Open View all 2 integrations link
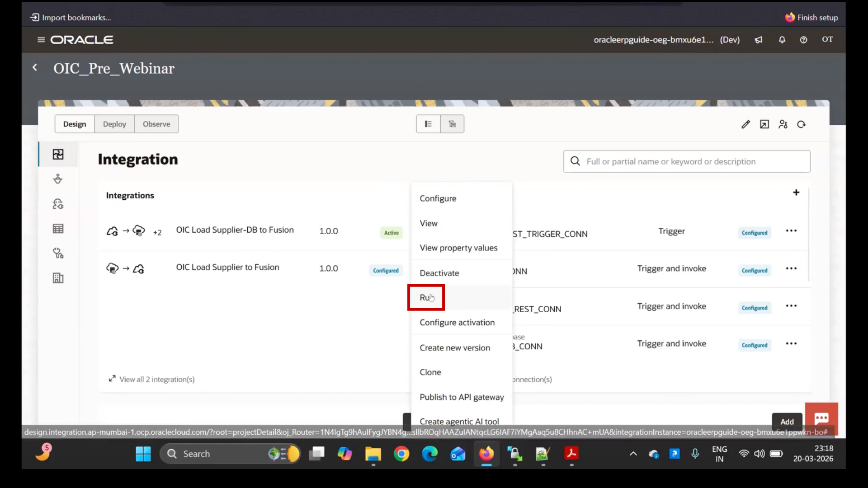 157,380
